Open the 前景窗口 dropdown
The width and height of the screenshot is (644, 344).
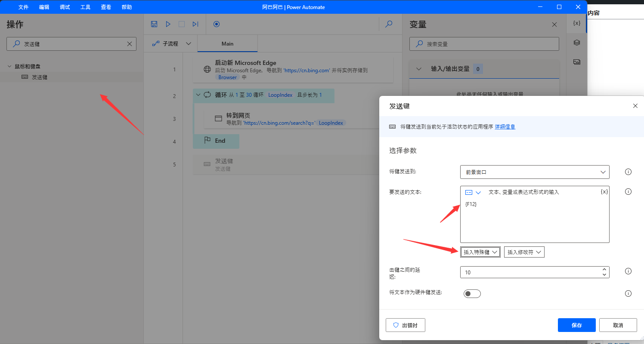click(535, 172)
